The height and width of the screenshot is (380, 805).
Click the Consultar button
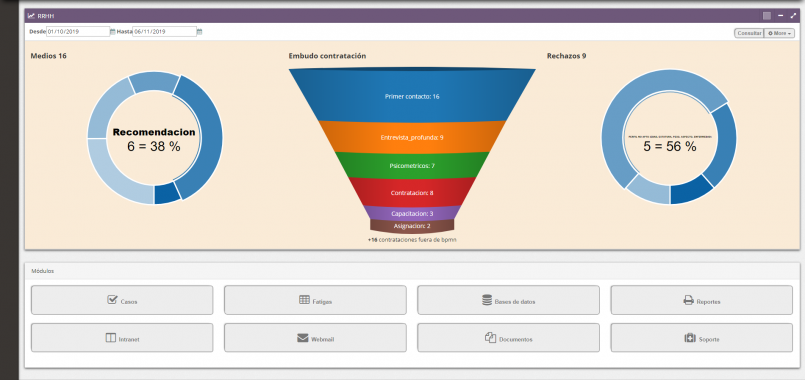click(749, 33)
